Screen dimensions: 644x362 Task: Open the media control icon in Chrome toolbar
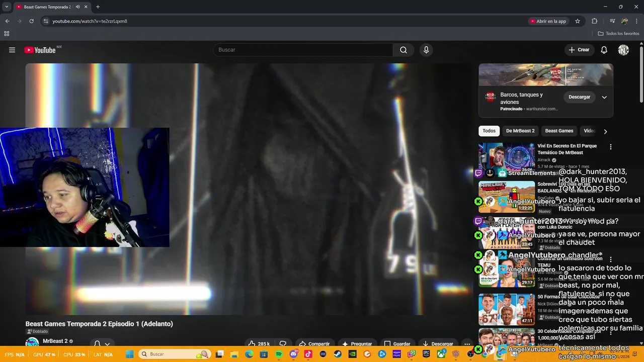[x=612, y=21]
